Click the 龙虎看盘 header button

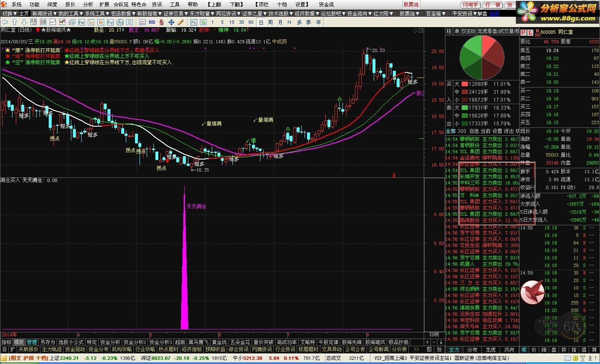click(x=498, y=31)
